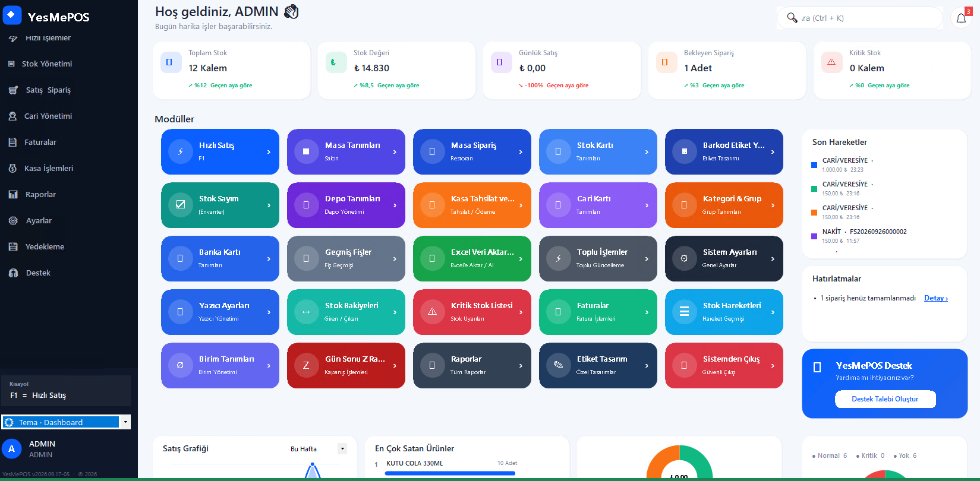Click the Toplu İşlemler lightning icon

[x=558, y=259]
